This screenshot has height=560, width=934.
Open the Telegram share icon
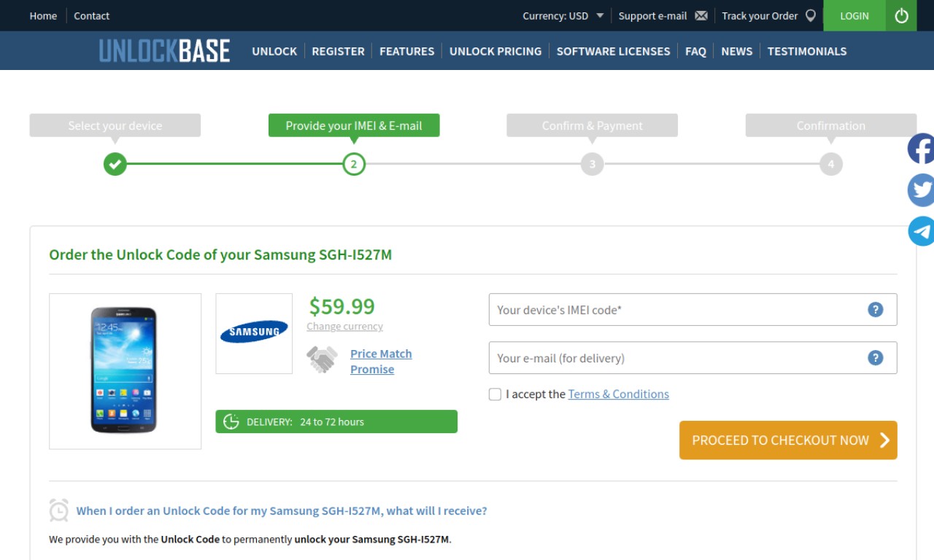[921, 231]
